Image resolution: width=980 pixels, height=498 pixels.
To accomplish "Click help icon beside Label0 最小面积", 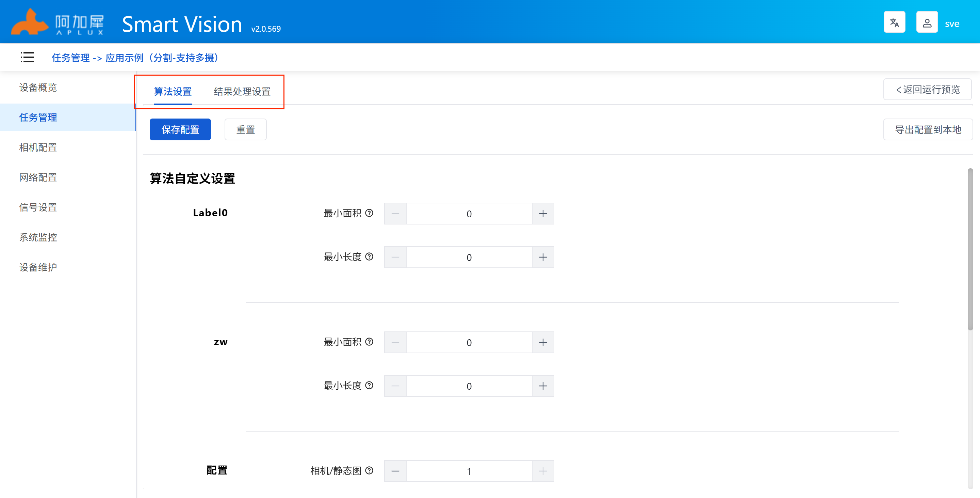I will tap(369, 213).
